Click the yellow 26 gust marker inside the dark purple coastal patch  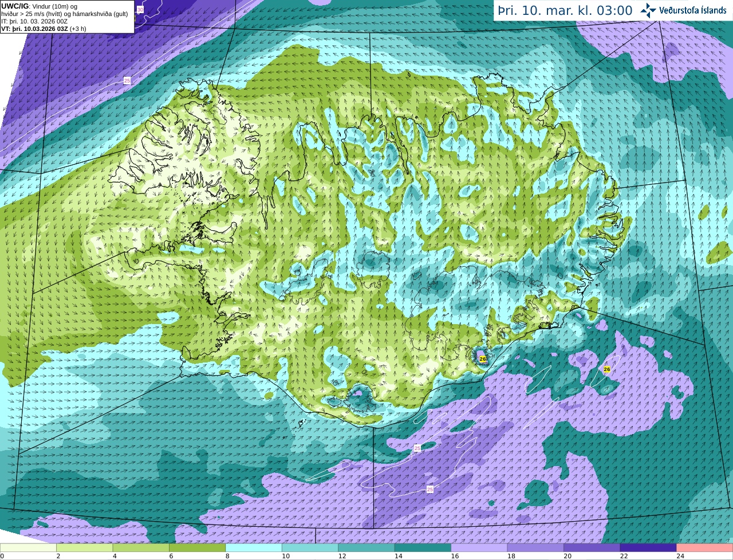tap(483, 359)
